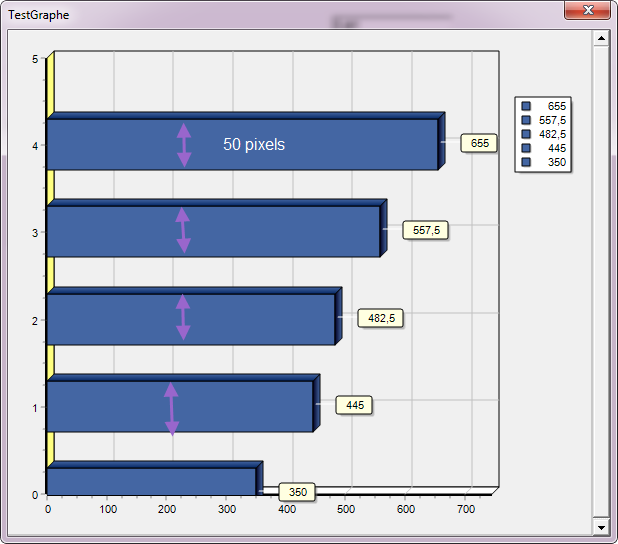Click horizontal axis label 500
The height and width of the screenshot is (544, 618).
346,509
